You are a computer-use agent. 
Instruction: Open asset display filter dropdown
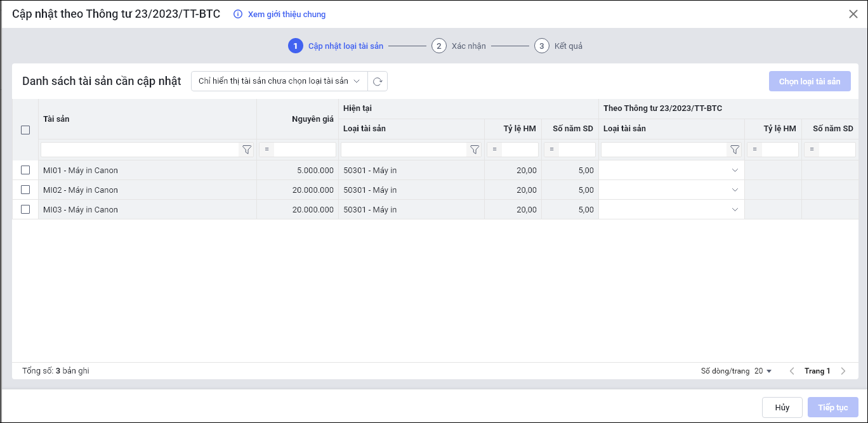(x=279, y=81)
